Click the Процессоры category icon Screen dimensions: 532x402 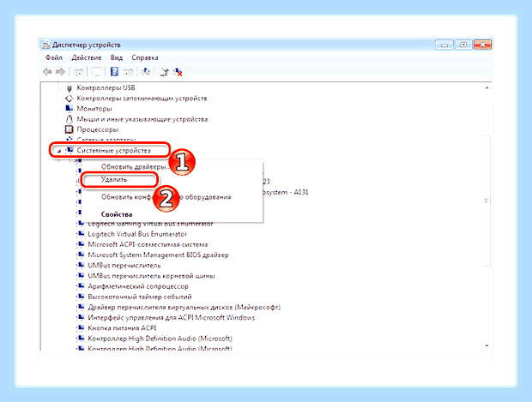point(69,129)
